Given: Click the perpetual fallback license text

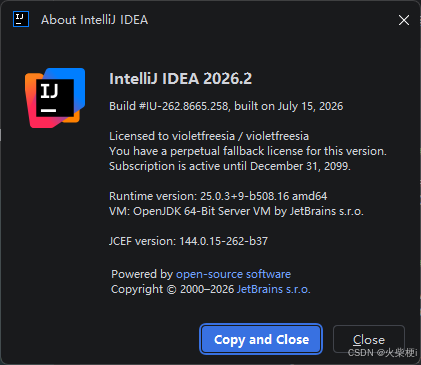Looking at the screenshot, I should point(248,151).
